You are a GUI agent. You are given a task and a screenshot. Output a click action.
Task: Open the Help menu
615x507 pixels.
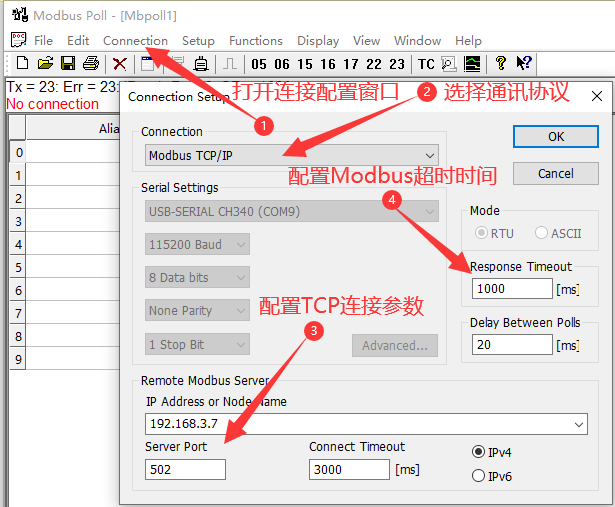pyautogui.click(x=468, y=41)
